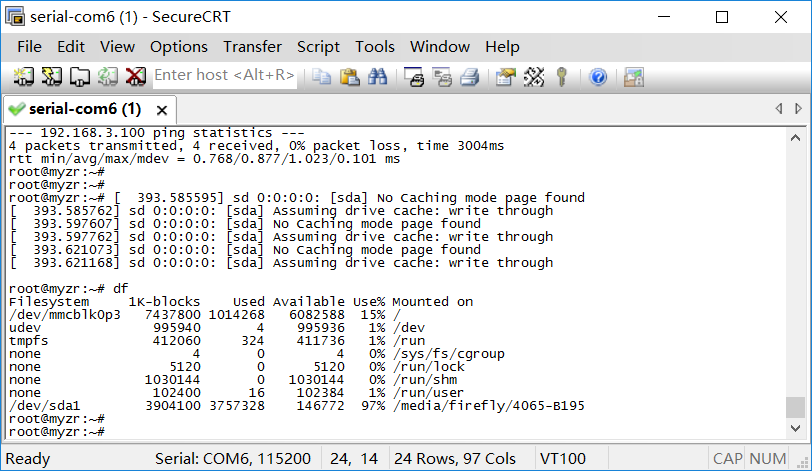Image resolution: width=812 pixels, height=471 pixels.
Task: Open Session Options toolbar icon
Action: tap(506, 77)
